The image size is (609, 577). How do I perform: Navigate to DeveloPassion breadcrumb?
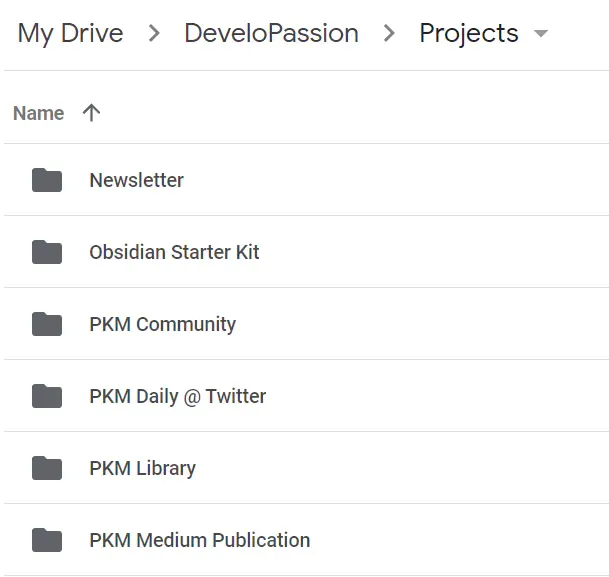(x=271, y=33)
